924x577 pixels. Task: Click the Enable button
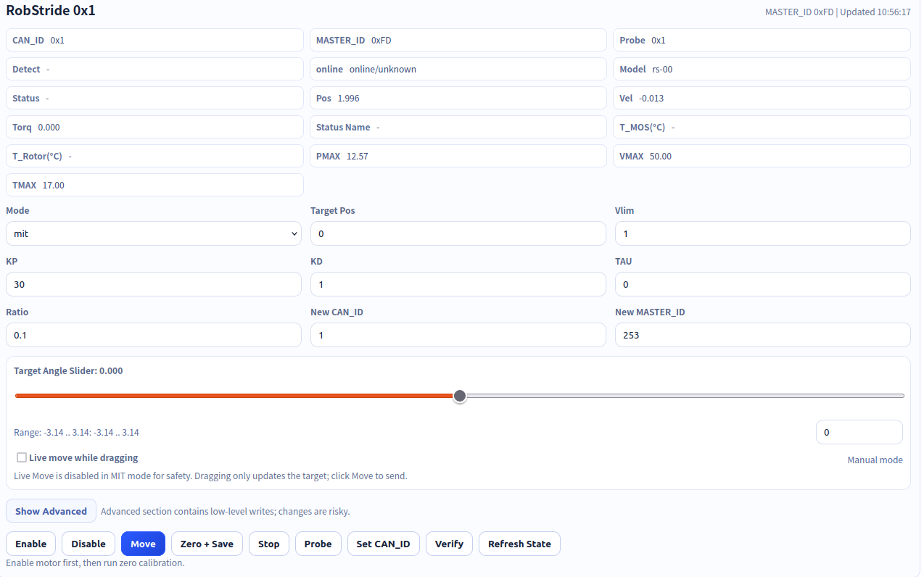click(x=31, y=544)
